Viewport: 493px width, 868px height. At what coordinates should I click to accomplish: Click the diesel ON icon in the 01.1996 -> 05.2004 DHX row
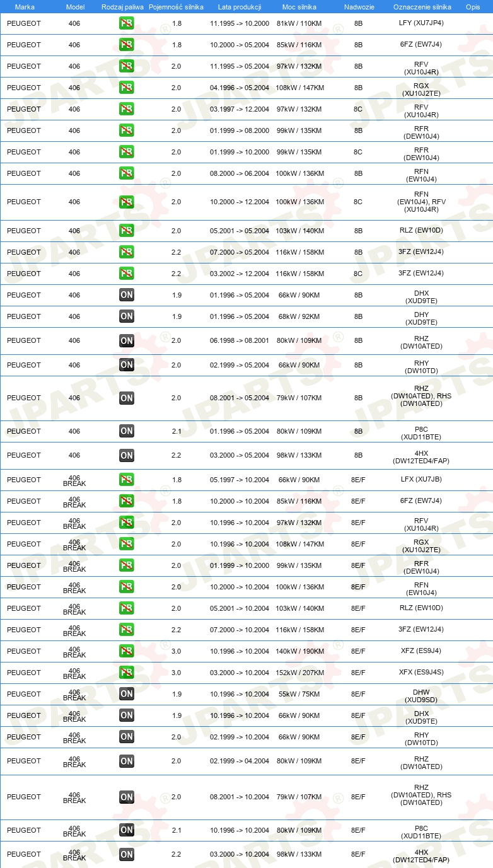126,295
